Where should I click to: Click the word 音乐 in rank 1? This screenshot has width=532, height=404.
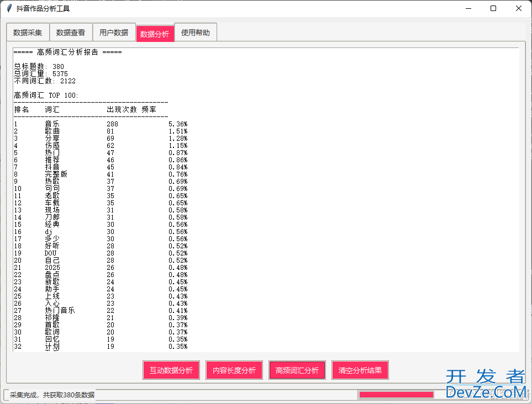pos(52,124)
